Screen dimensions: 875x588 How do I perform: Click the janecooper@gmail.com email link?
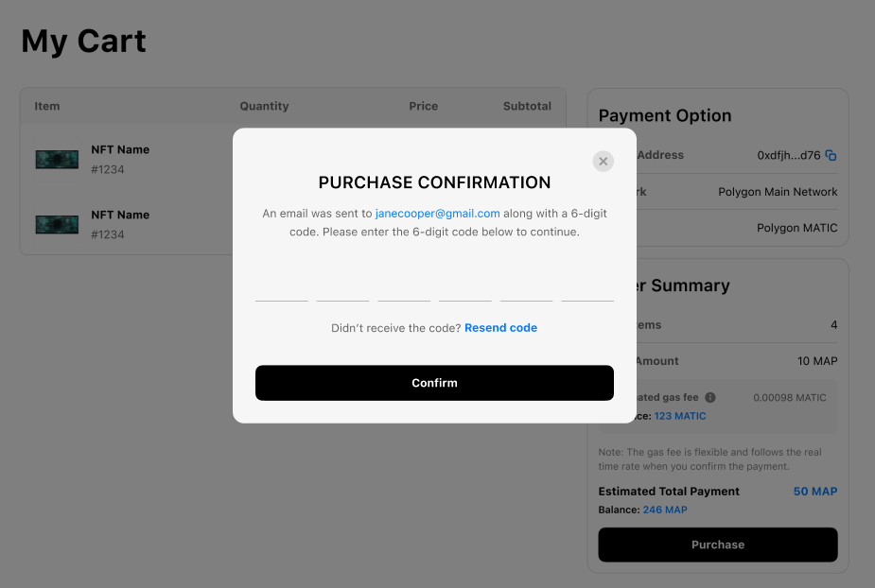click(437, 214)
